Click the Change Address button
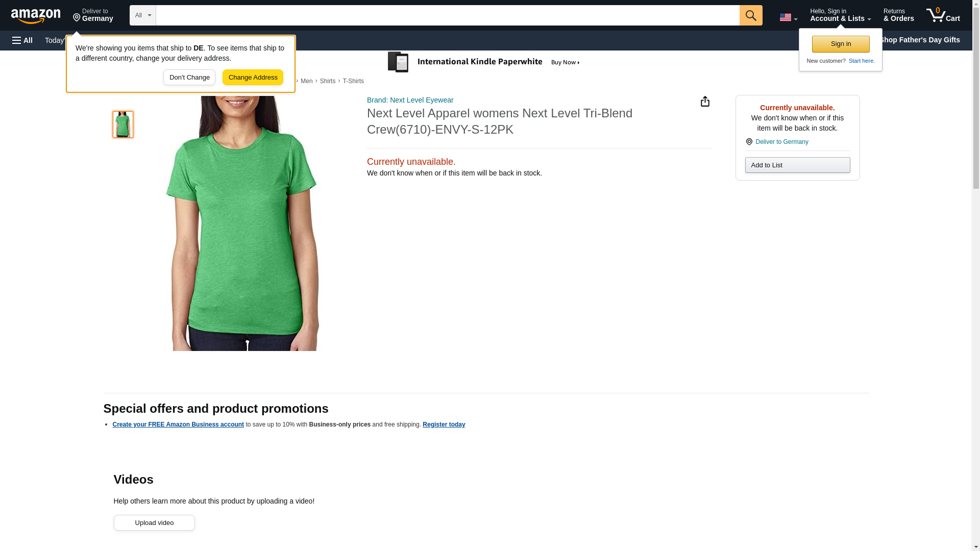This screenshot has width=980, height=551. (253, 78)
